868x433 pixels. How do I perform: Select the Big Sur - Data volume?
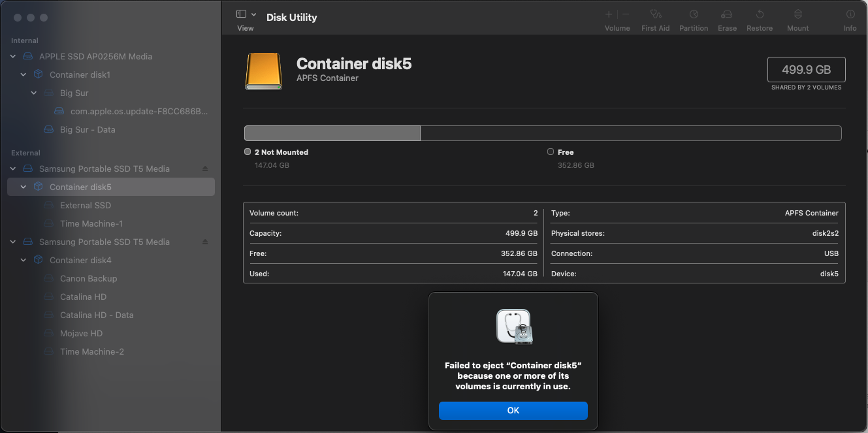tap(111, 129)
